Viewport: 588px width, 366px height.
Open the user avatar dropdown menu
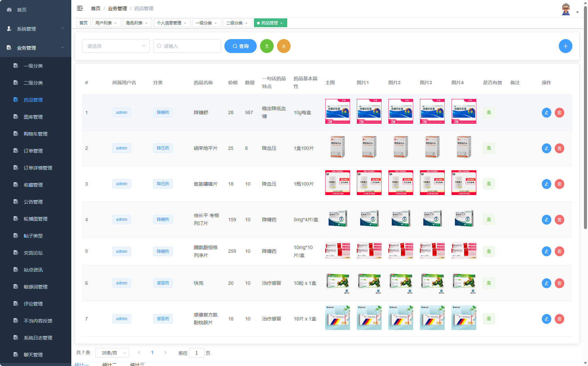coord(569,10)
